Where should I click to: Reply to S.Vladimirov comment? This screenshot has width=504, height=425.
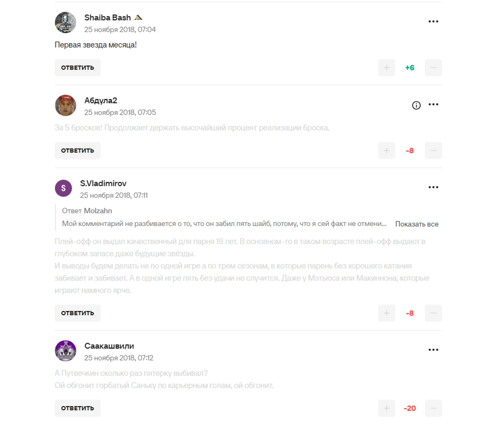(78, 313)
